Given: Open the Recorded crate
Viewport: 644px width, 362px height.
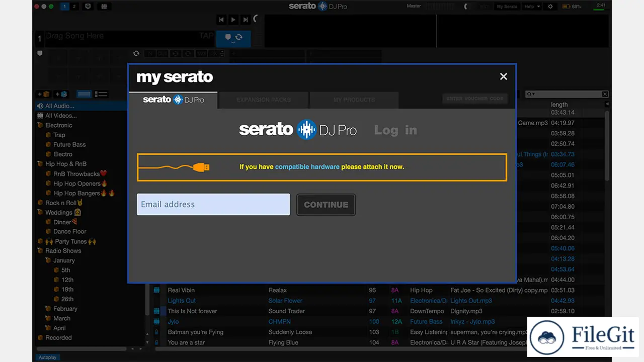Looking at the screenshot, I should 58,338.
